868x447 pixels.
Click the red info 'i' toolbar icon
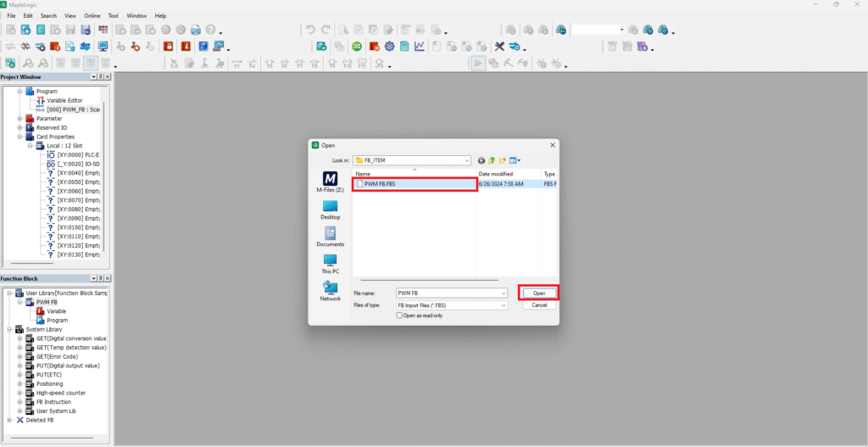(186, 47)
